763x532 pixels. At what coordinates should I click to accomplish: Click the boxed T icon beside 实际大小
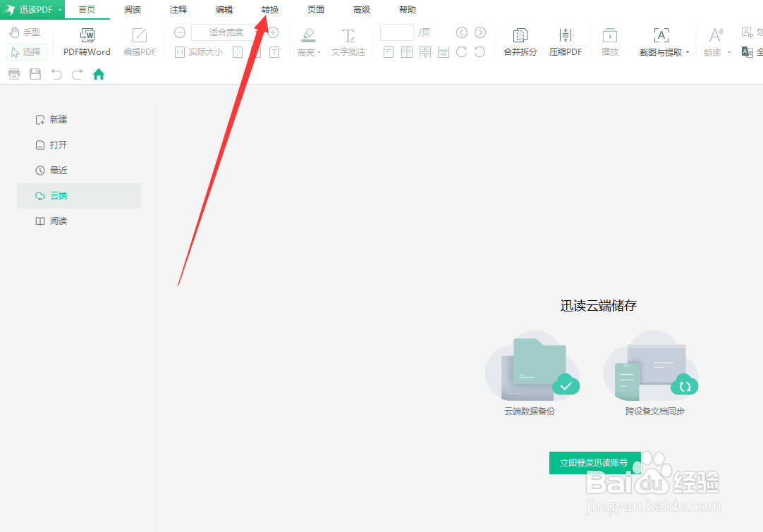pos(274,52)
